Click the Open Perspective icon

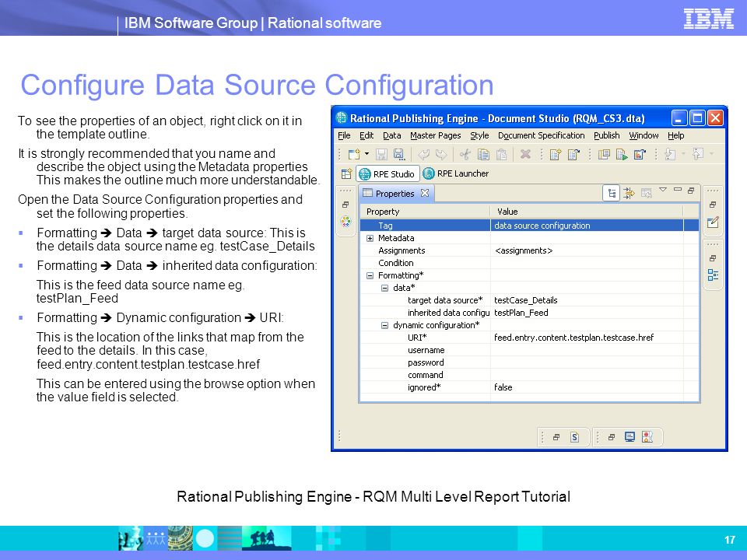(x=346, y=173)
